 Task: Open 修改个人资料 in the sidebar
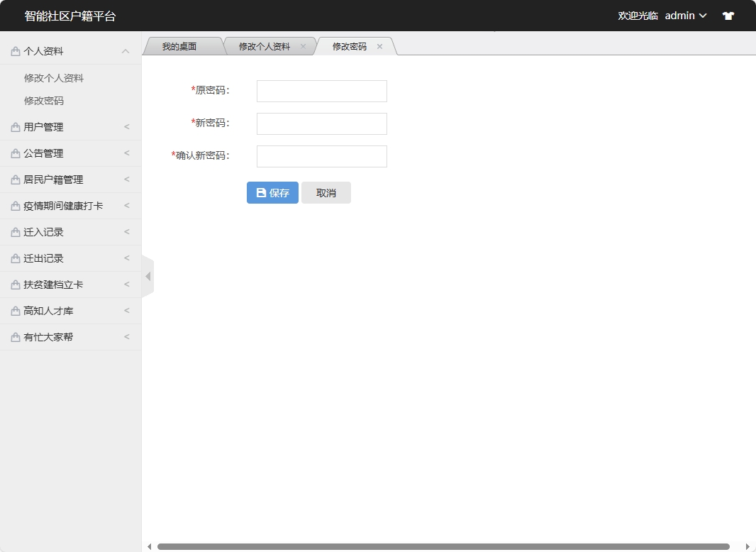click(x=54, y=78)
